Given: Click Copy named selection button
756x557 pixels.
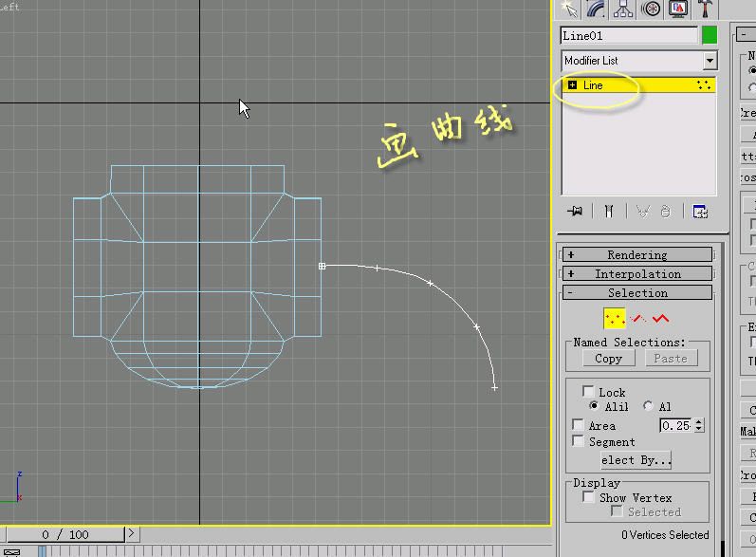Looking at the screenshot, I should pyautogui.click(x=608, y=359).
